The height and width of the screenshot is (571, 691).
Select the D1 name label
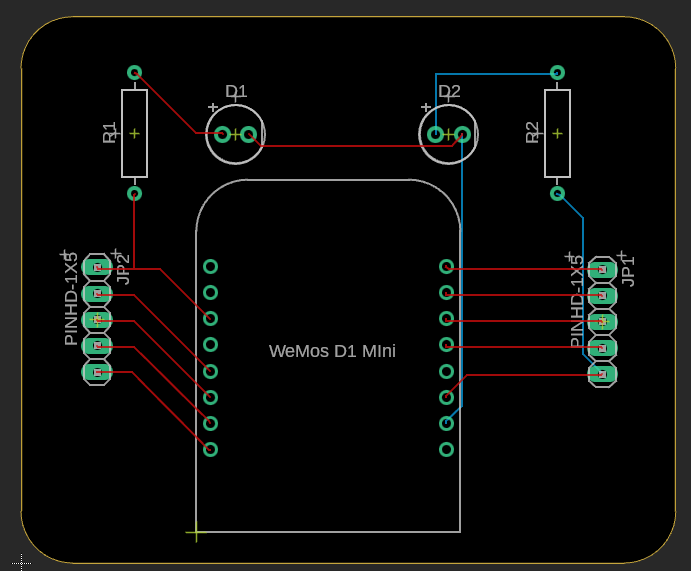tap(236, 91)
